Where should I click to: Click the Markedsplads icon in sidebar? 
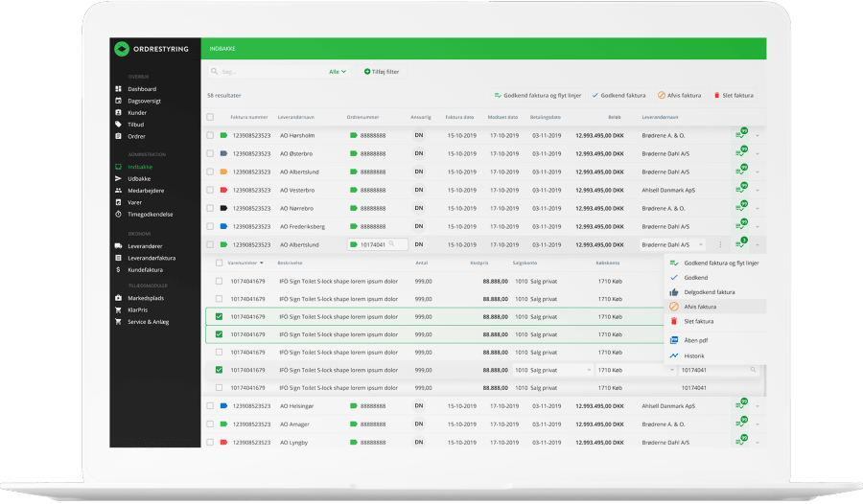click(118, 298)
